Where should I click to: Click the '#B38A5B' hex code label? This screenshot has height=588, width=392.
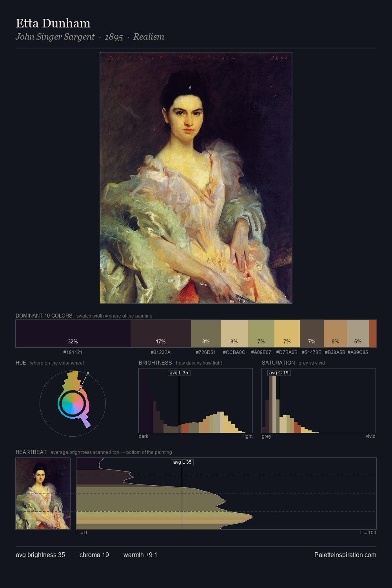point(335,352)
